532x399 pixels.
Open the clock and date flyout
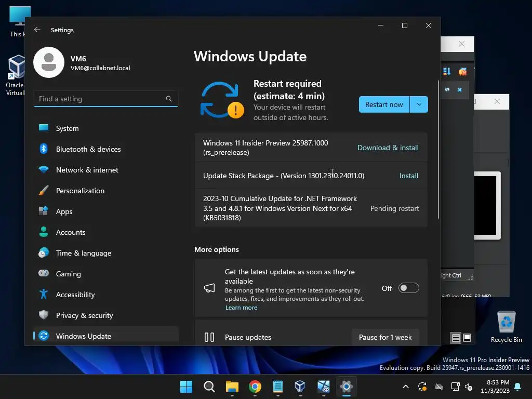[x=495, y=387]
